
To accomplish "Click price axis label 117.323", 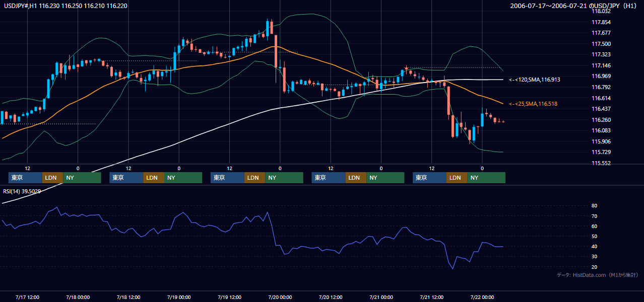I will point(602,54).
